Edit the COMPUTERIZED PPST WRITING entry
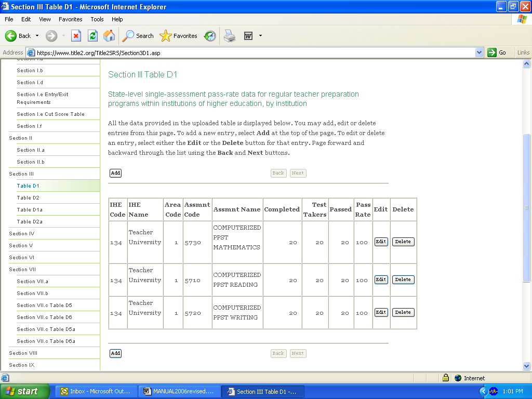The width and height of the screenshot is (532, 399). [381, 312]
